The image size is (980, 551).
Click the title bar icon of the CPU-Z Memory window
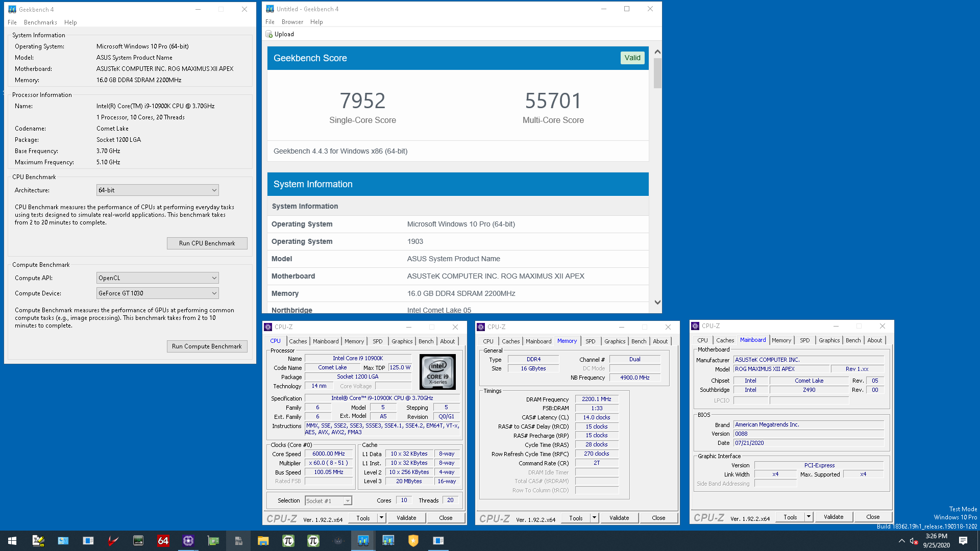[481, 327]
